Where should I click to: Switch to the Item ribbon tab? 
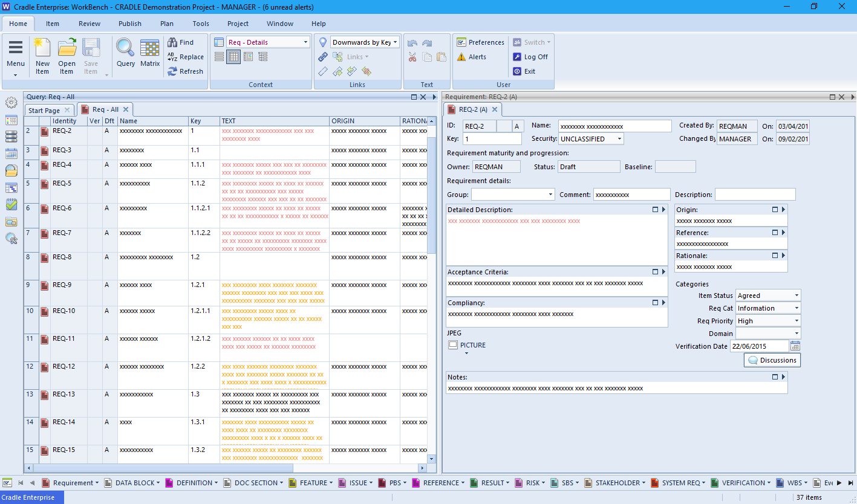53,24
